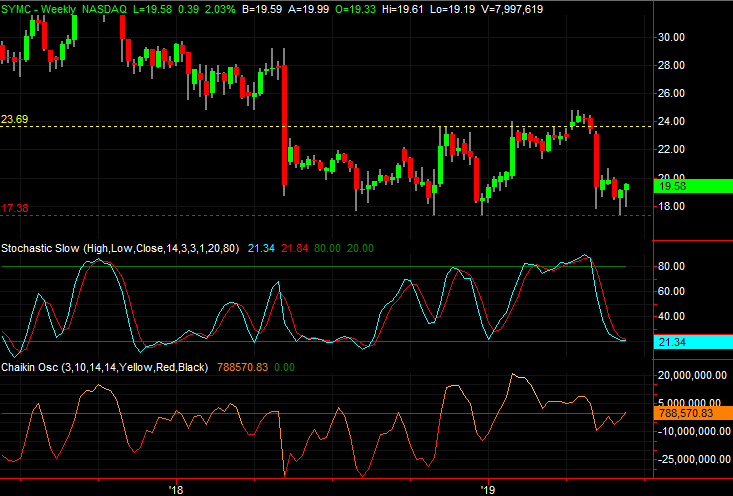Viewport: 733px width, 496px height.
Task: Click the 30.00 price axis label
Action: (671, 37)
